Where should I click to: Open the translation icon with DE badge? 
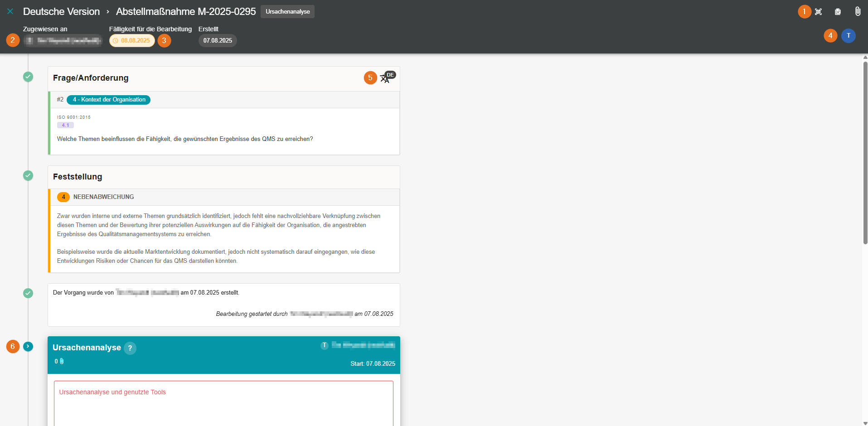(386, 78)
